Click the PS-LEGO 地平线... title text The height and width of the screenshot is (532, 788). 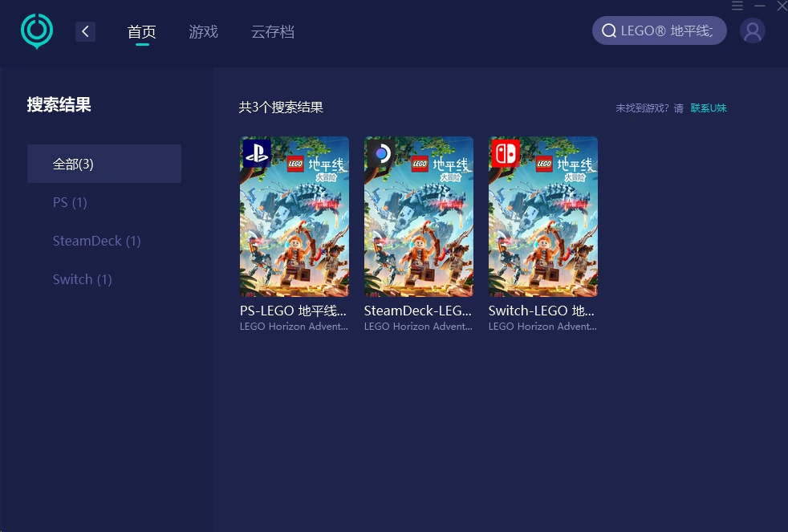click(x=293, y=311)
